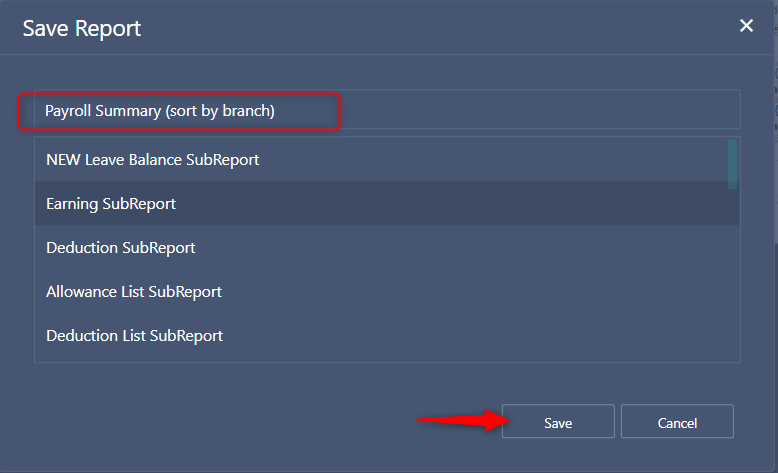Screen dimensions: 778x473
Task: Click the dialog header bar beside title
Action: (437, 27)
